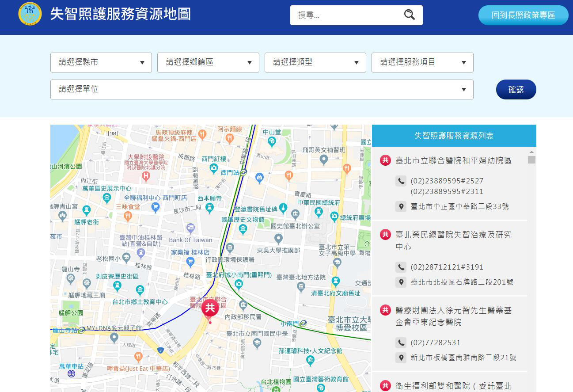The height and width of the screenshot is (392, 573).
Task: Click 剝皮寮歷史街區 landmark pin
Action: coord(117,285)
